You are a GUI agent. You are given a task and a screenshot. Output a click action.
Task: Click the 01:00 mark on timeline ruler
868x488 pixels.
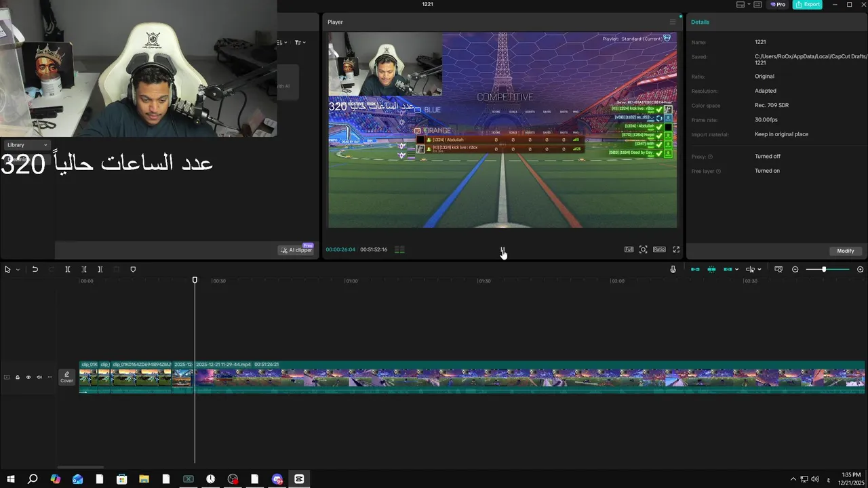point(351,281)
